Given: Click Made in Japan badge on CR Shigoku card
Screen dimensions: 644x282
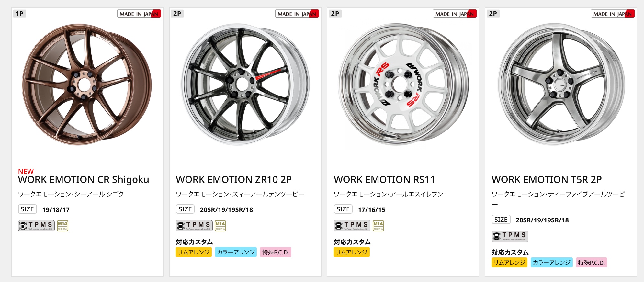Looking at the screenshot, I should (x=139, y=14).
